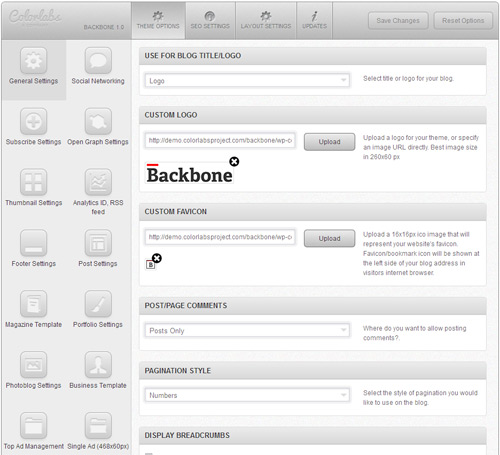Open Footer Settings icon
The width and height of the screenshot is (500, 455).
pyautogui.click(x=33, y=243)
